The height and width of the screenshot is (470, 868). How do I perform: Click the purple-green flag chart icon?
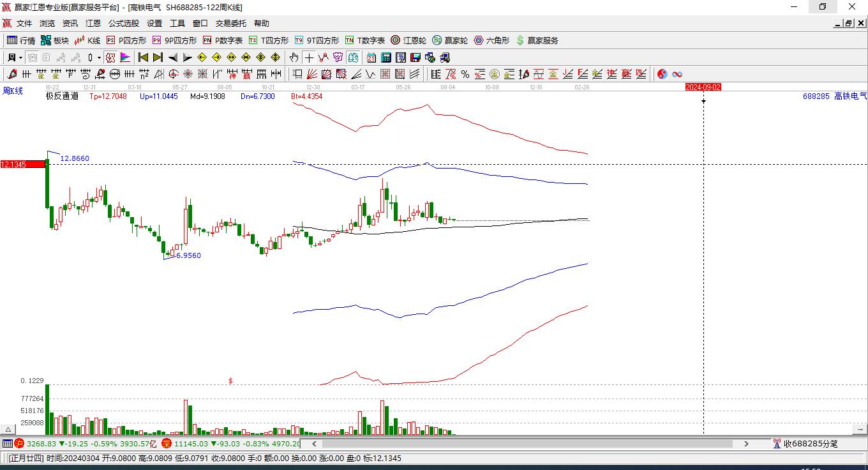[125, 57]
